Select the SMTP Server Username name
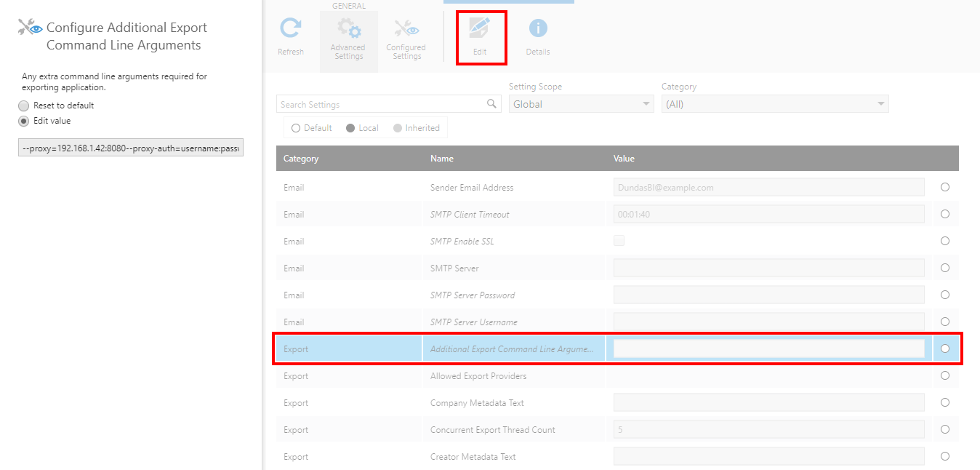Viewport: 980px width, 470px height. click(x=474, y=322)
